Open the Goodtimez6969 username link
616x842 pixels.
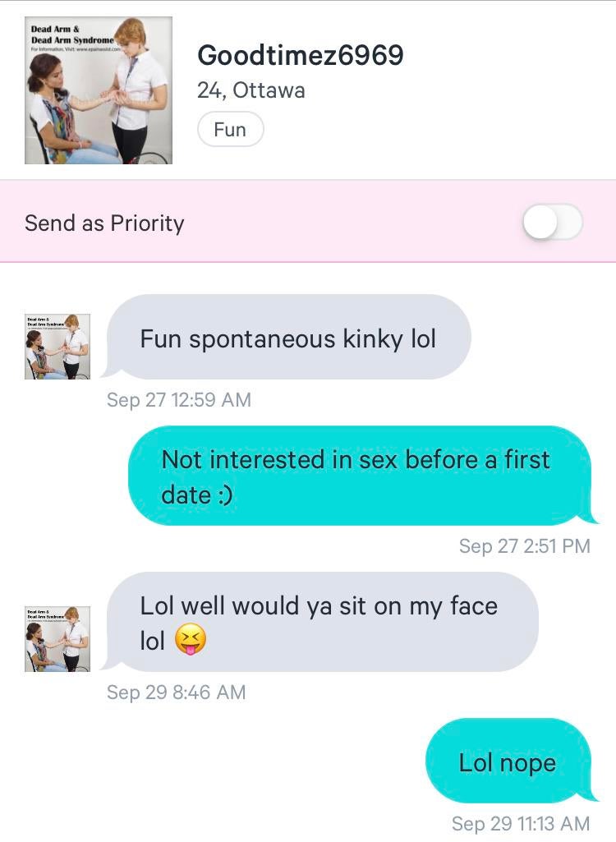[301, 55]
